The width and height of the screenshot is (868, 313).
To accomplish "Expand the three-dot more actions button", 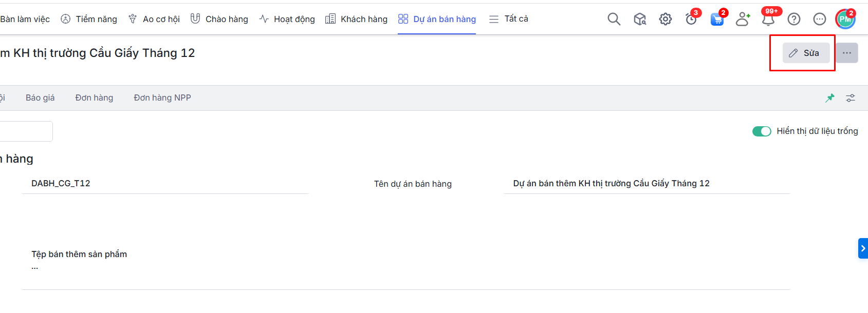I will pos(846,53).
